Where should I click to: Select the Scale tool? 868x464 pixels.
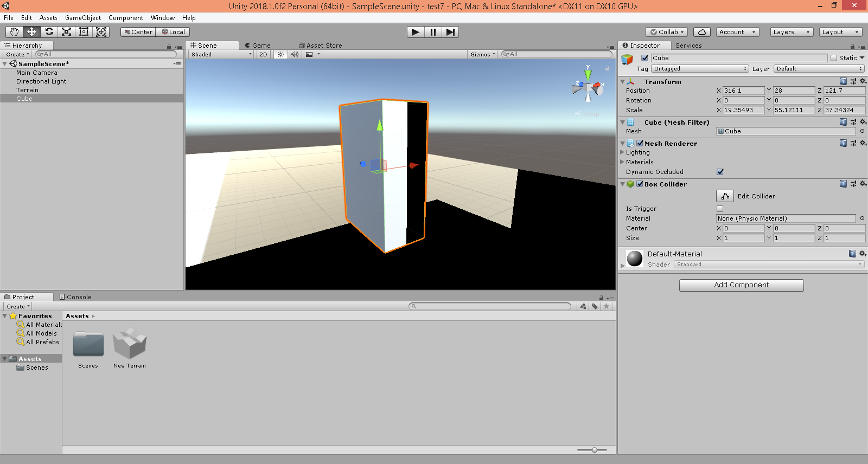[x=66, y=32]
